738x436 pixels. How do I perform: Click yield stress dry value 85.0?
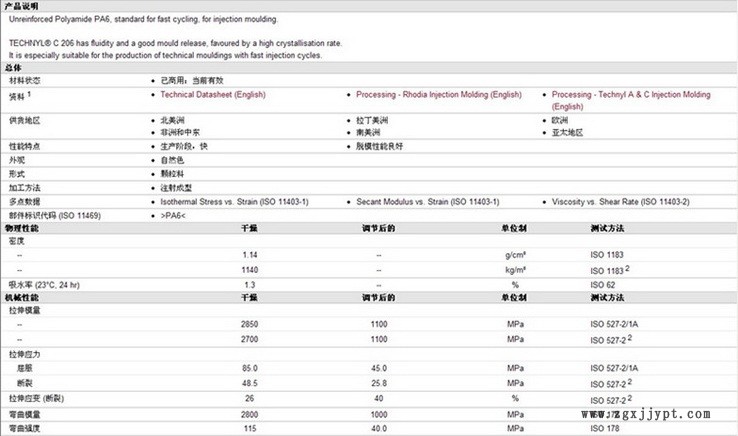point(249,368)
